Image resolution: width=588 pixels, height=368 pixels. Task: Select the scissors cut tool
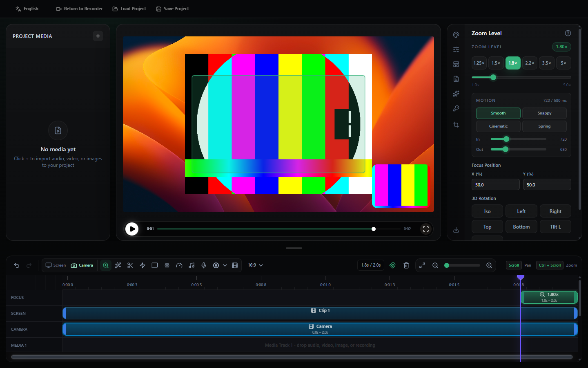click(130, 265)
